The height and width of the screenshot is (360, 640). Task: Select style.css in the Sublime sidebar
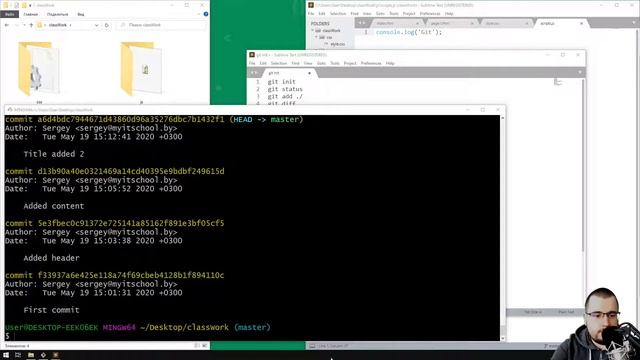[x=338, y=44]
